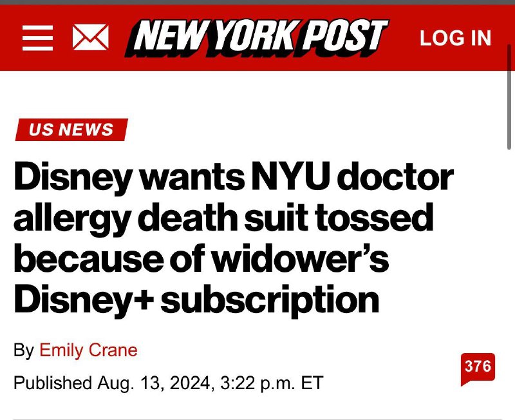Click the "By" byline label
The image size is (515, 420).
pyautogui.click(x=24, y=350)
